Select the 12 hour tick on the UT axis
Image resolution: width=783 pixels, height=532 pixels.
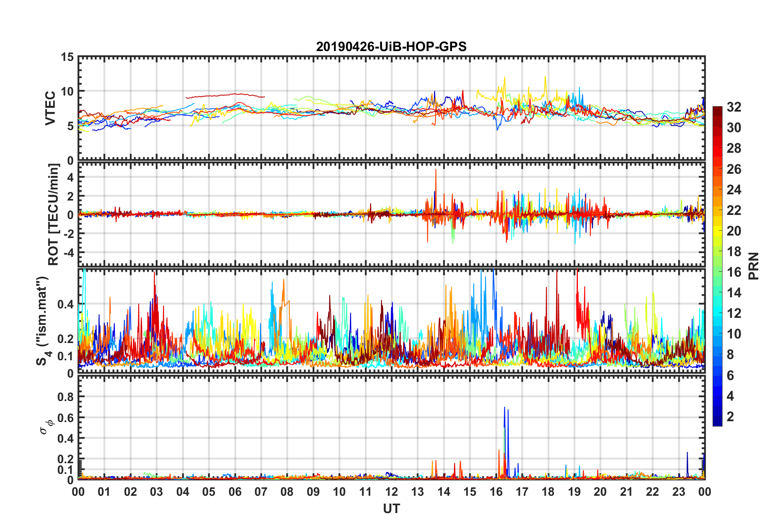click(x=391, y=492)
